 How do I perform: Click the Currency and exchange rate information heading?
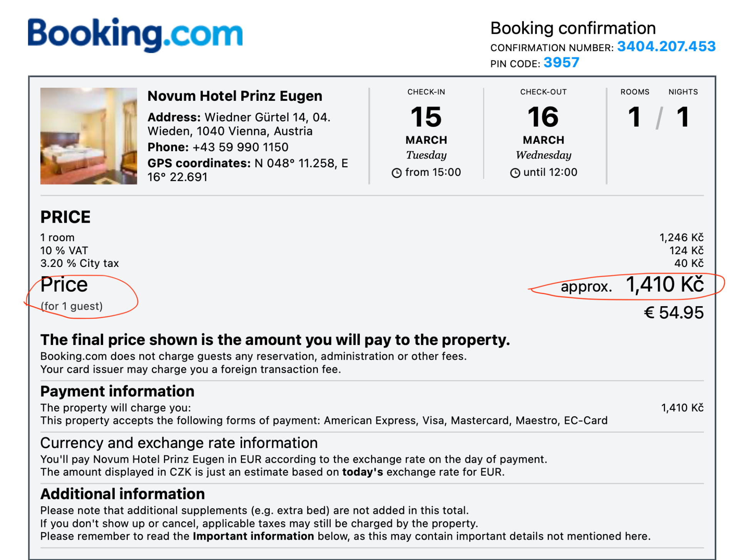pos(179,443)
